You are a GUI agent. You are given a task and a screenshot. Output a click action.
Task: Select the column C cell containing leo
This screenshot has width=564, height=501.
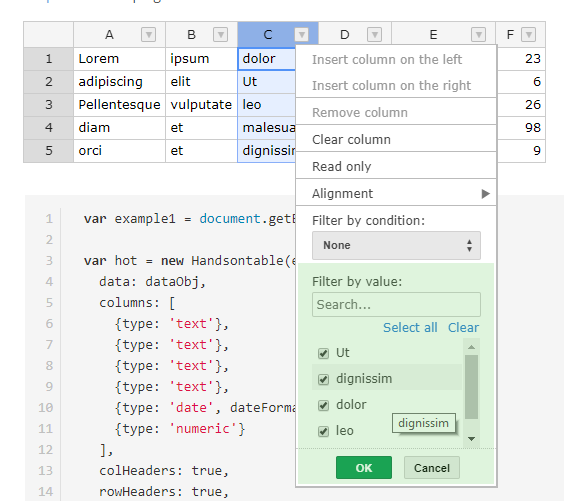[x=267, y=105]
